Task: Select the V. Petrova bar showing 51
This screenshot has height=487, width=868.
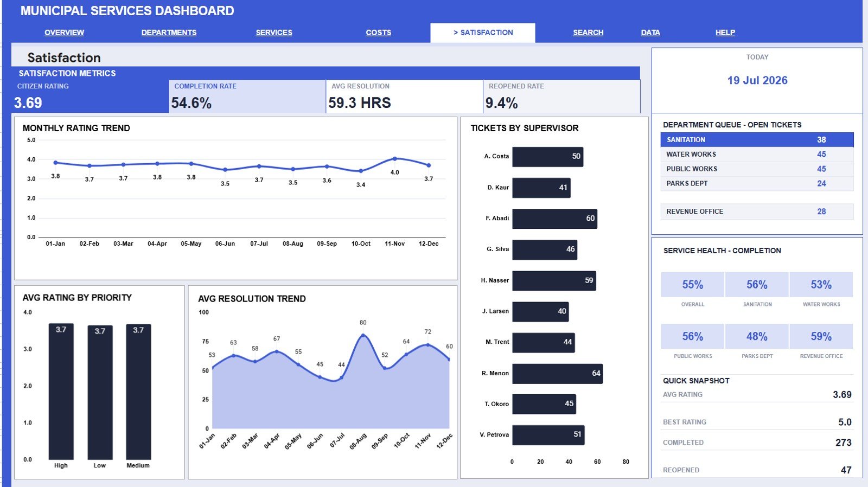Action: coord(548,435)
